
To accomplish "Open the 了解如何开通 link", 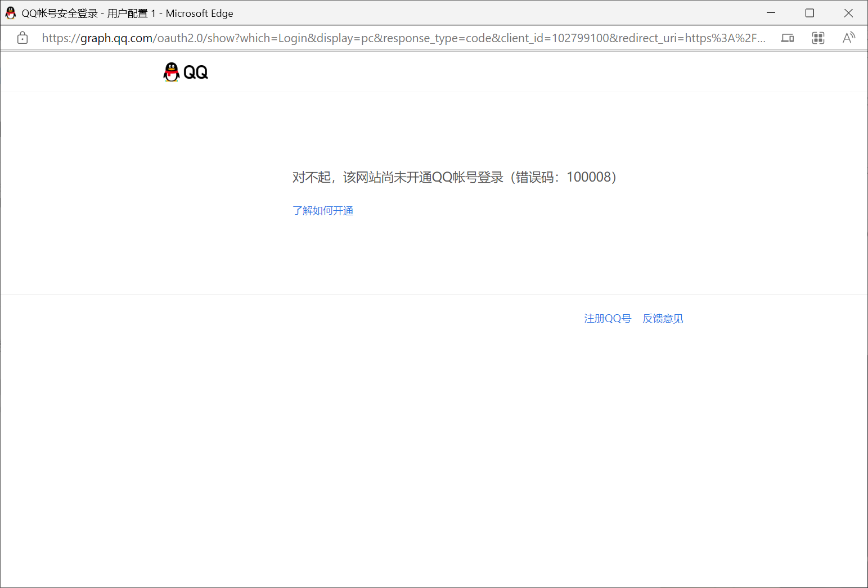I will [x=323, y=211].
